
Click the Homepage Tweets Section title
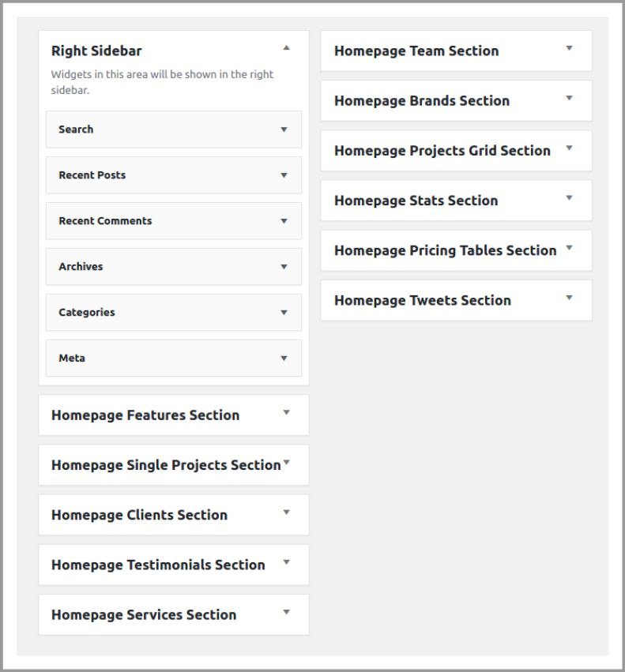click(423, 300)
